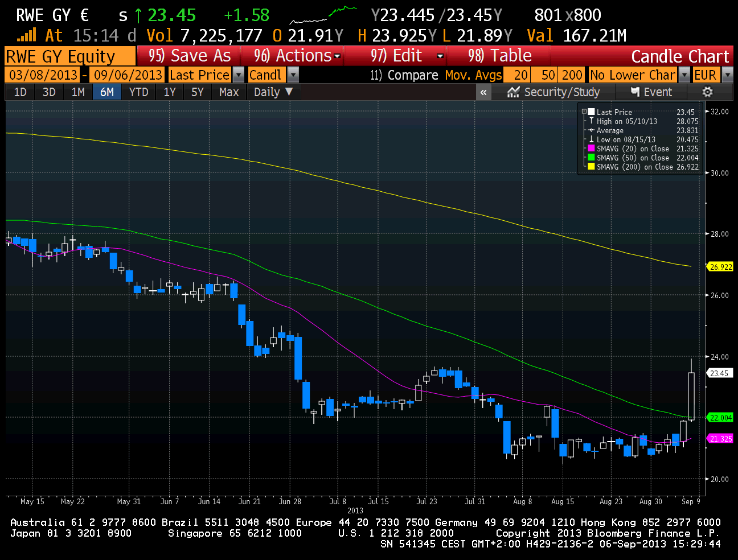Switch to the YTD range tab
Viewport: 738px width, 560px height.
[138, 92]
